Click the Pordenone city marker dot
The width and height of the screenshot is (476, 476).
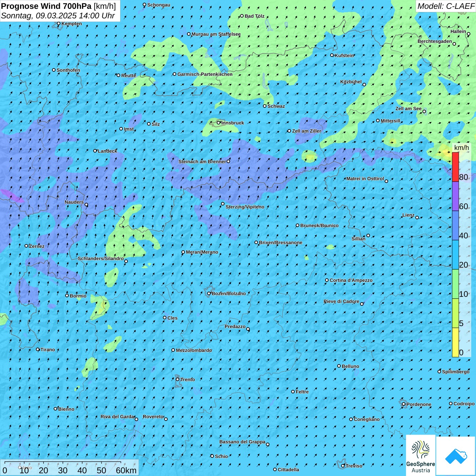click(x=404, y=404)
